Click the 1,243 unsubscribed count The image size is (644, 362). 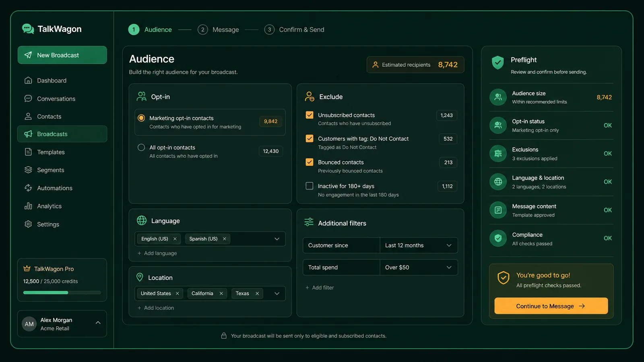click(446, 115)
